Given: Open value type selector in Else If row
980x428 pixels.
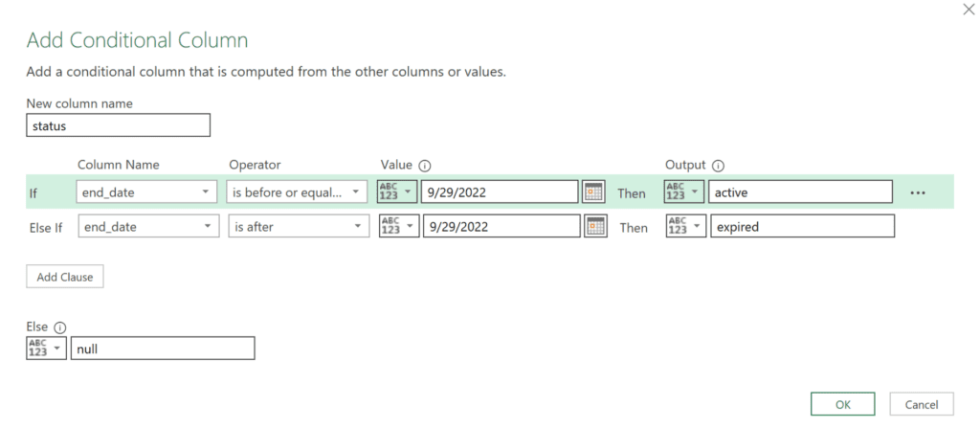Looking at the screenshot, I should 397,227.
